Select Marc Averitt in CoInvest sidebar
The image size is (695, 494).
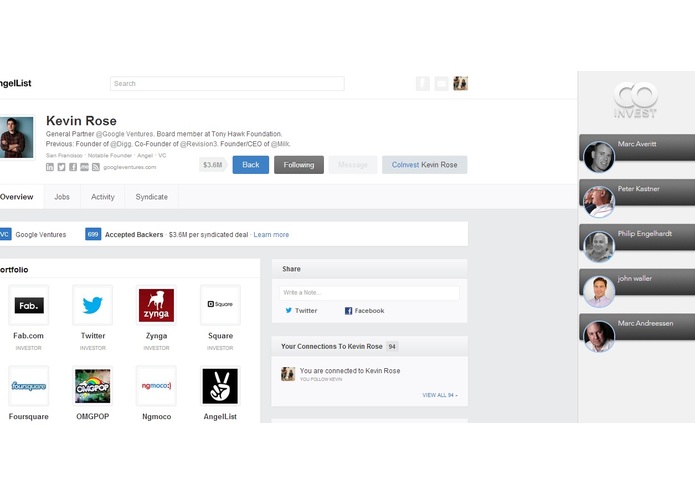pyautogui.click(x=637, y=148)
